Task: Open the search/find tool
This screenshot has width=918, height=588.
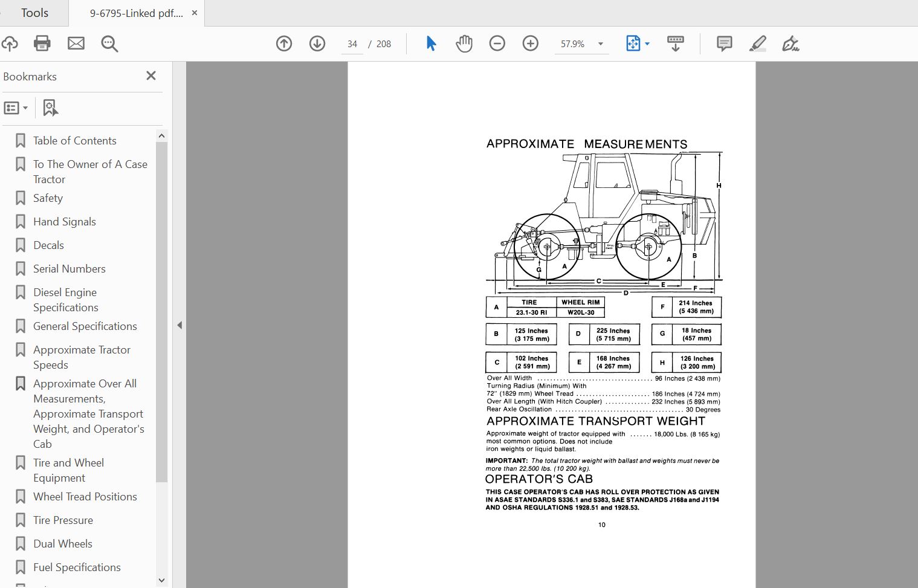Action: 109,44
